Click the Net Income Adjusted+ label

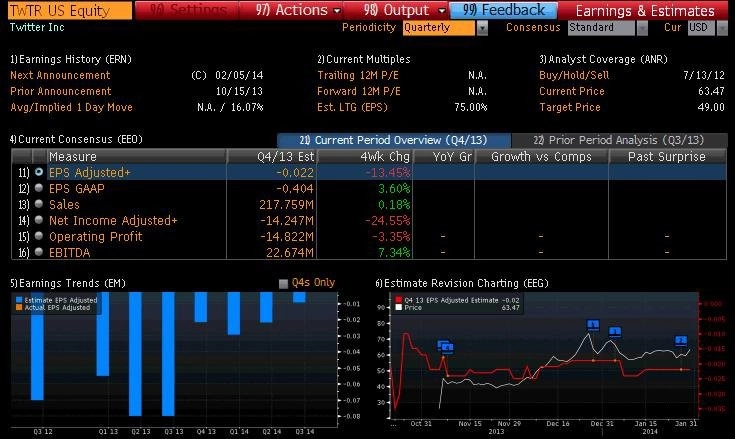click(x=113, y=220)
